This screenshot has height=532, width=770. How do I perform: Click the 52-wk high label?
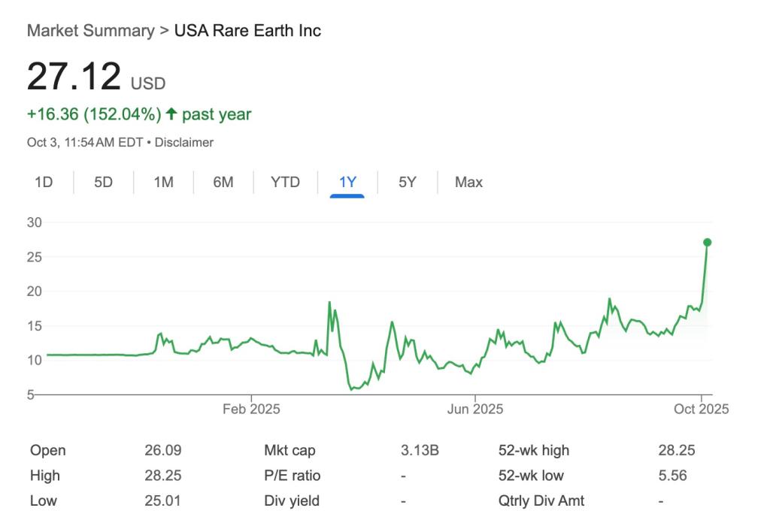coord(533,451)
